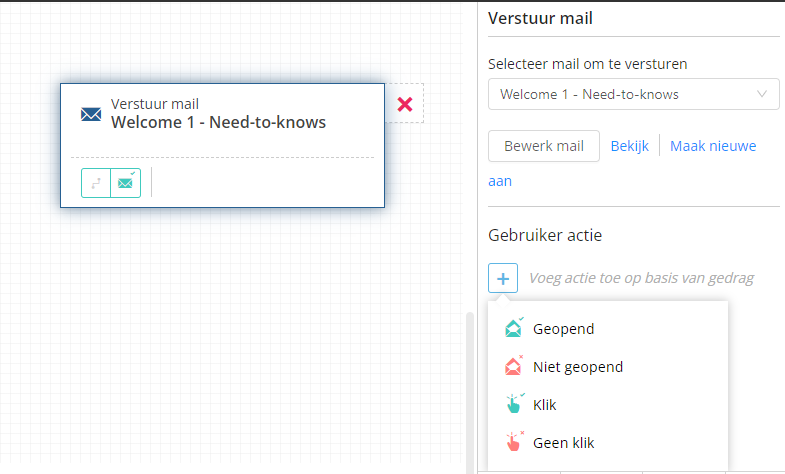Click the dropdown chevron arrow for mail selection
785x474 pixels.
tap(761, 94)
